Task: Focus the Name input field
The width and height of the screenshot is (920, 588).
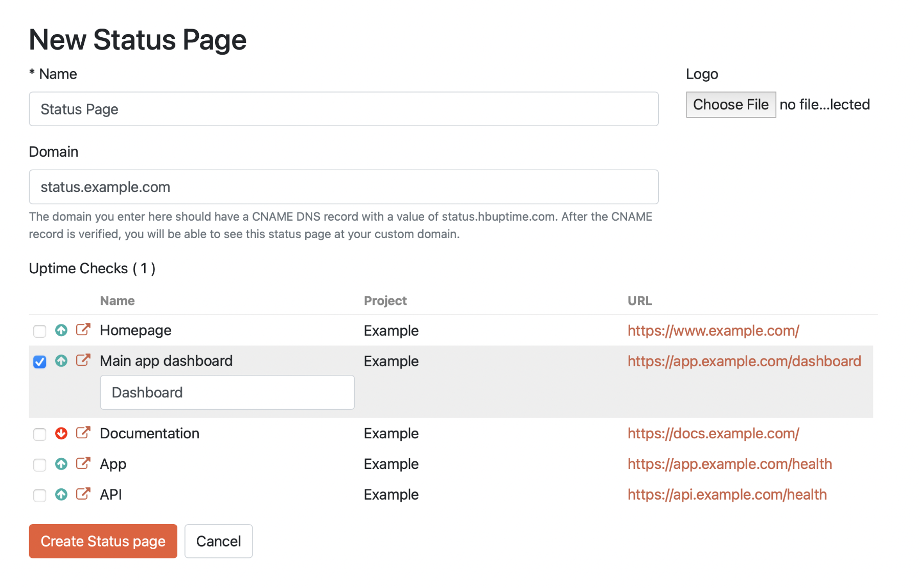Action: tap(343, 109)
